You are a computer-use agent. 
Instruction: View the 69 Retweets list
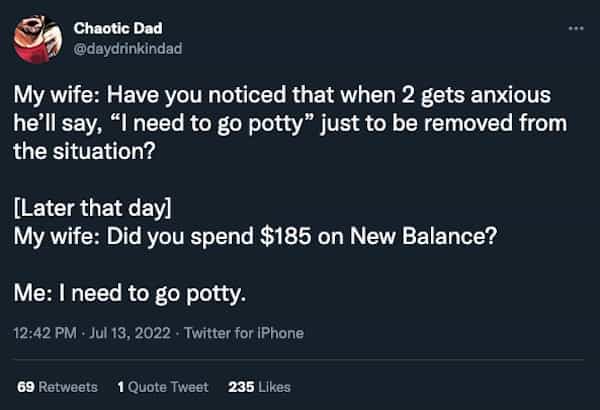(58, 387)
